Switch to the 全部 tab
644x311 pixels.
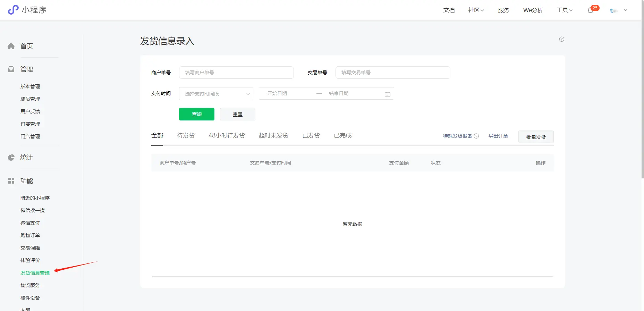pos(157,135)
